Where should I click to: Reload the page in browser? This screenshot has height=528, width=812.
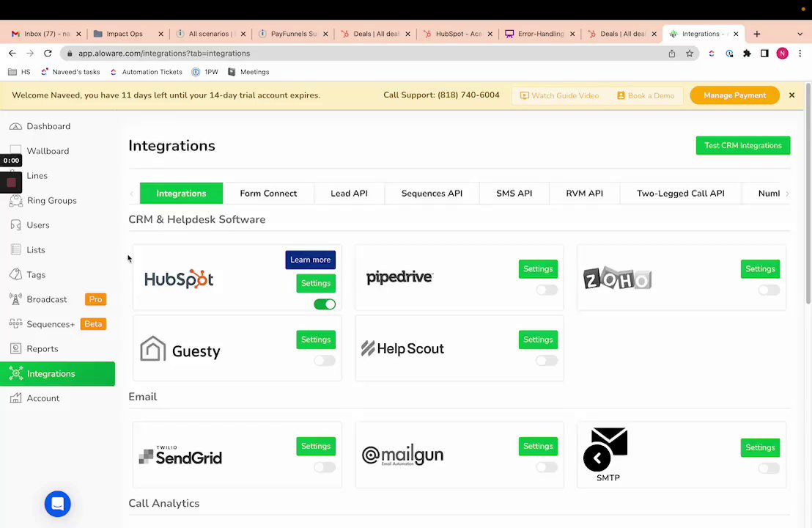click(48, 54)
